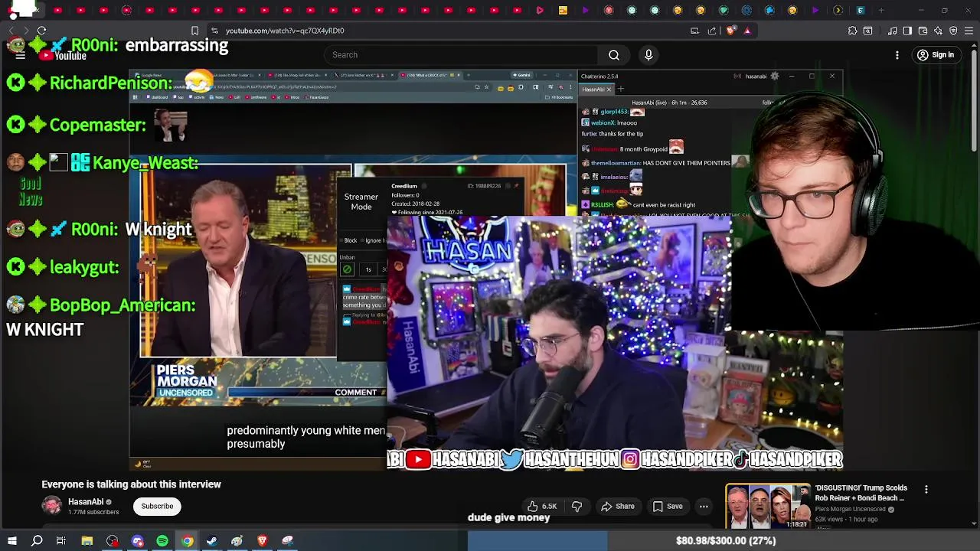This screenshot has height=551, width=980.
Task: Click the Piers Morgan Uncensored channel name
Action: pyautogui.click(x=850, y=509)
